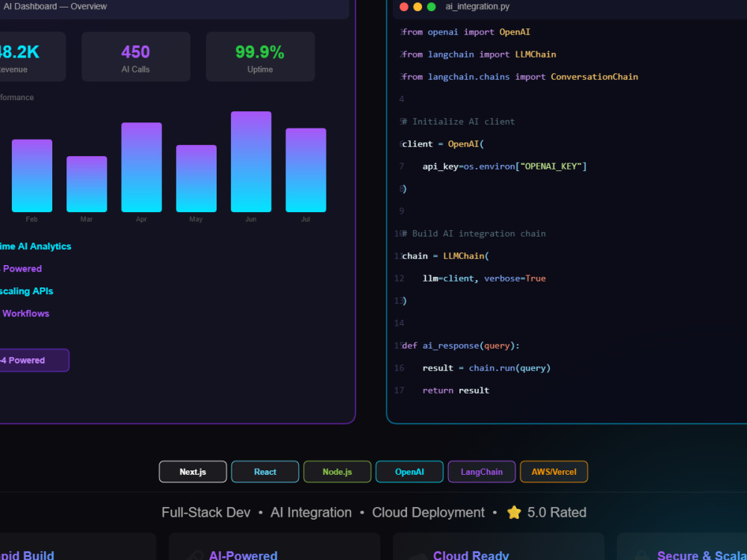This screenshot has height=560, width=747.
Task: Click the 'result = chain.run(query)' line
Action: [x=486, y=367]
